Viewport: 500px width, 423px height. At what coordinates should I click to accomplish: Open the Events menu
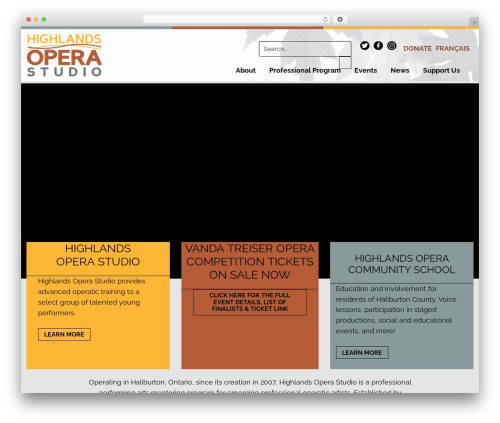pyautogui.click(x=366, y=71)
